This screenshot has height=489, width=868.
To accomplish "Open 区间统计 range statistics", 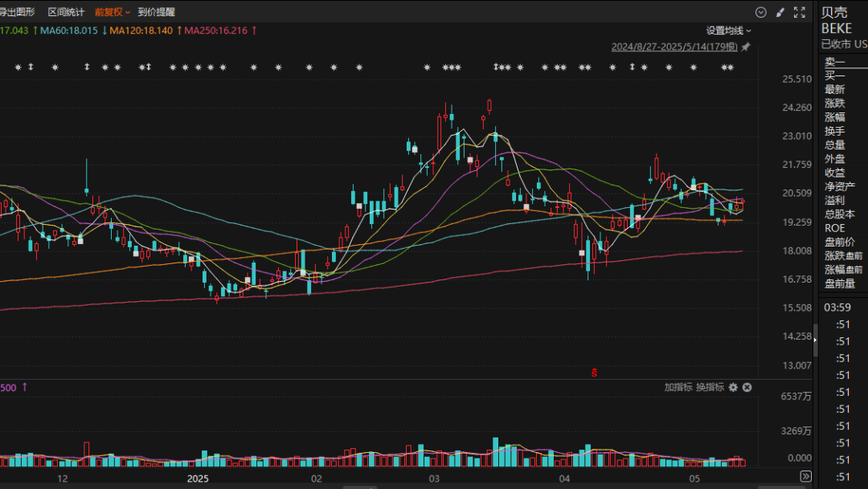I will click(66, 12).
